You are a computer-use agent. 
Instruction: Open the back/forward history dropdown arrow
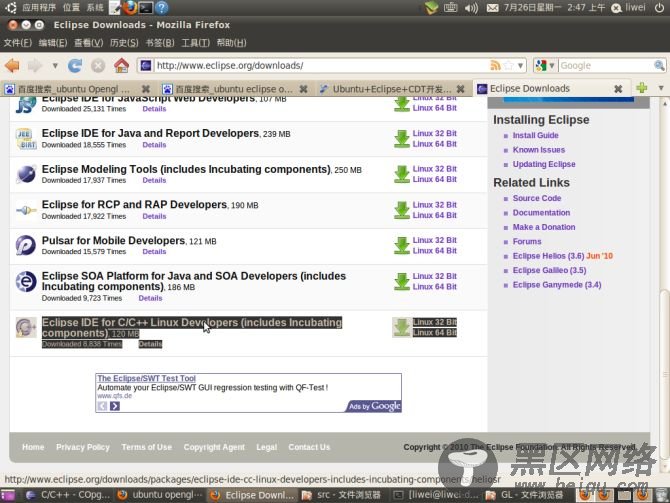(55, 66)
